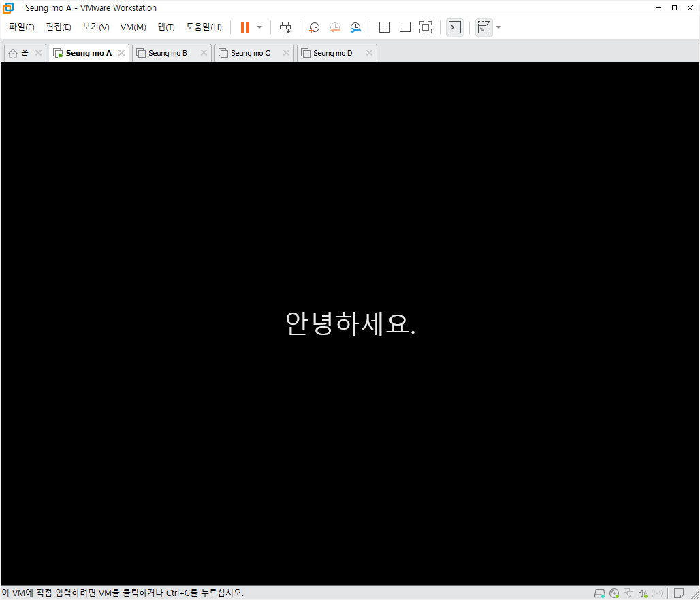Click the network adapter status icon
The height and width of the screenshot is (600, 700).
click(629, 593)
